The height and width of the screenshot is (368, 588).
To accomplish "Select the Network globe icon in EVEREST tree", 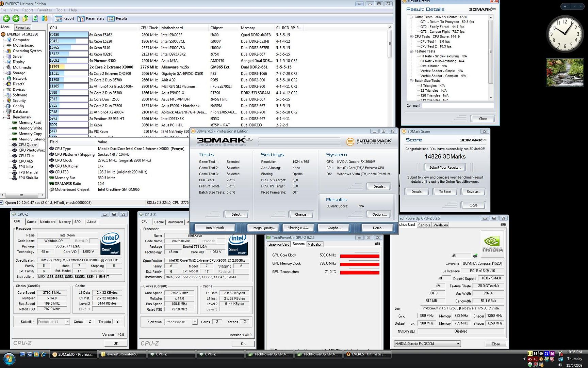I will (x=9, y=78).
